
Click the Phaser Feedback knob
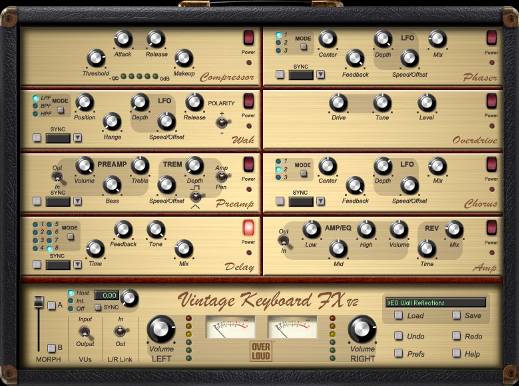(x=355, y=58)
